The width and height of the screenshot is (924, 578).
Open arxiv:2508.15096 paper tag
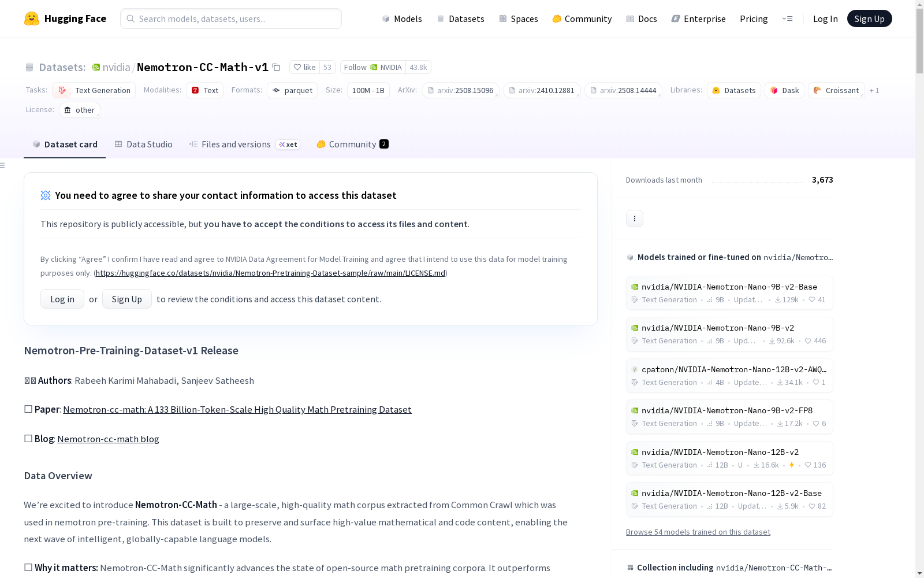click(x=460, y=90)
